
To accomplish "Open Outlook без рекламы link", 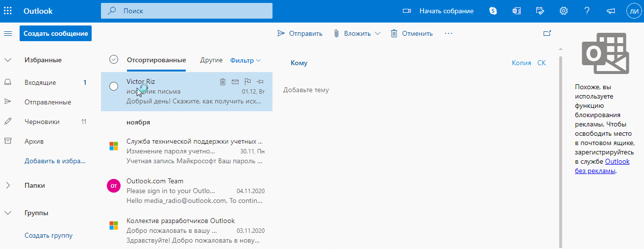I will pos(602,166).
